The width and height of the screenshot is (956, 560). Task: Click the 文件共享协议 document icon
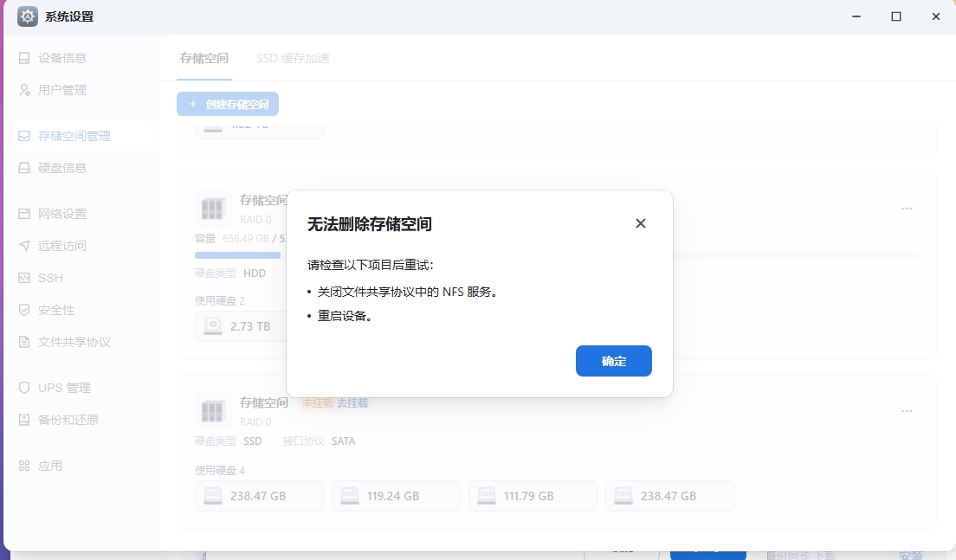[x=24, y=342]
